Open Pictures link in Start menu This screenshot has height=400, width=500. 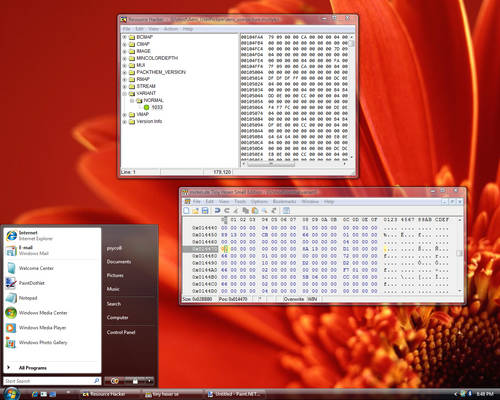coord(115,275)
